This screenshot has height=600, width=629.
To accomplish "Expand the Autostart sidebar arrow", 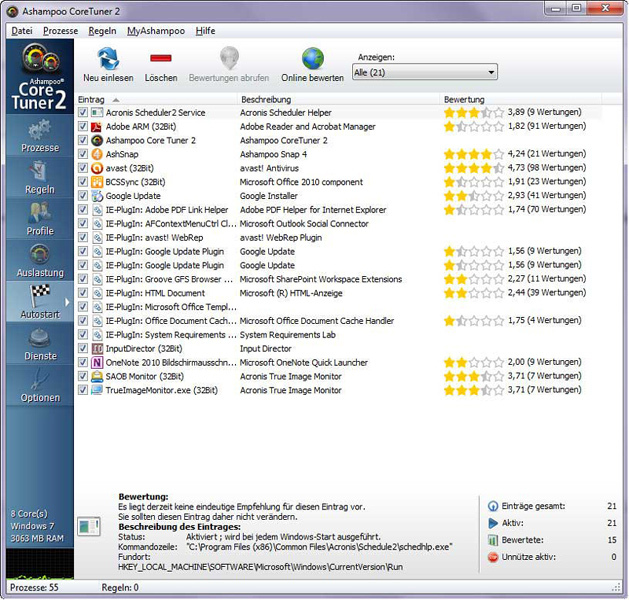I will point(67,302).
